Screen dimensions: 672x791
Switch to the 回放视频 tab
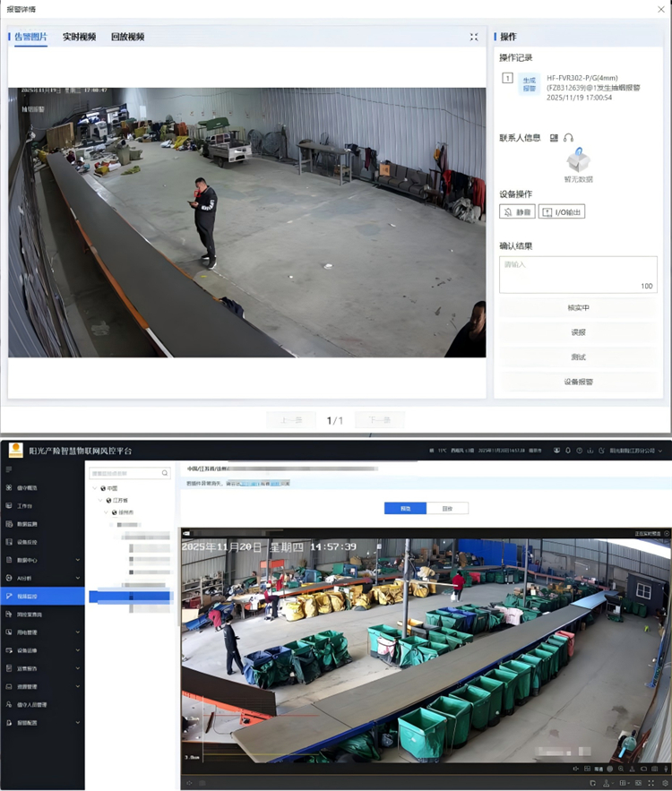pos(127,37)
